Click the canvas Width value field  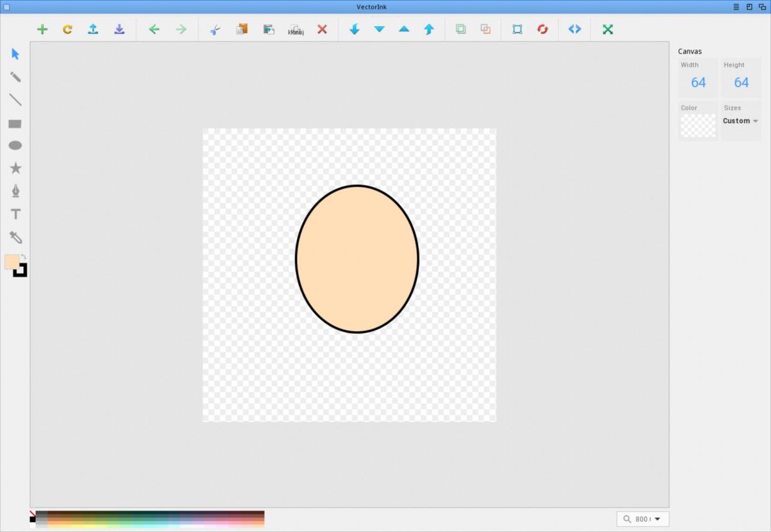698,82
